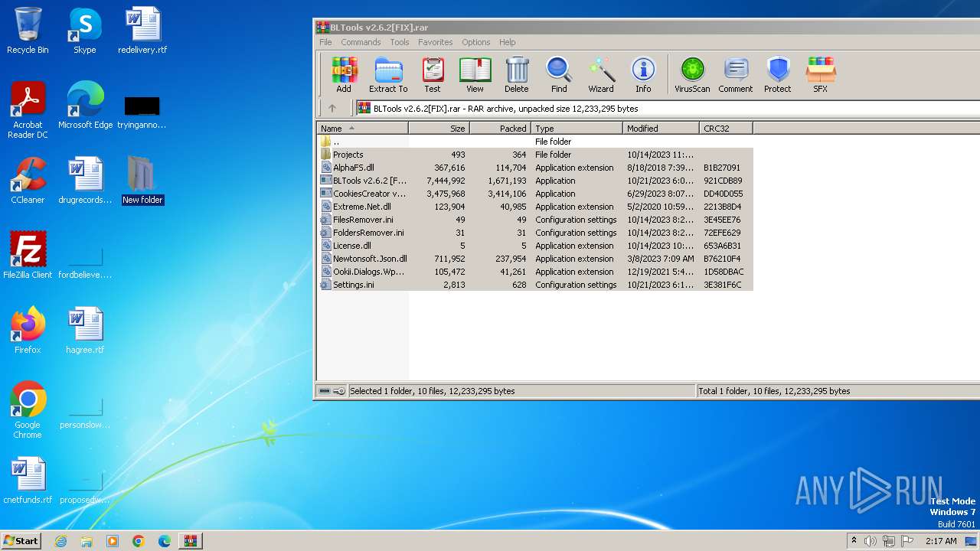The height and width of the screenshot is (551, 980).
Task: Open the Commands menu
Action: 361,42
